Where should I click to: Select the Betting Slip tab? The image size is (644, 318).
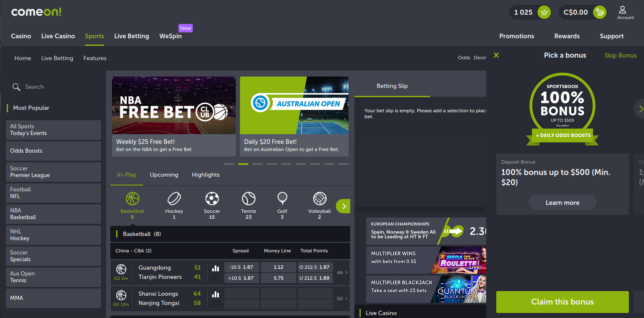(392, 86)
